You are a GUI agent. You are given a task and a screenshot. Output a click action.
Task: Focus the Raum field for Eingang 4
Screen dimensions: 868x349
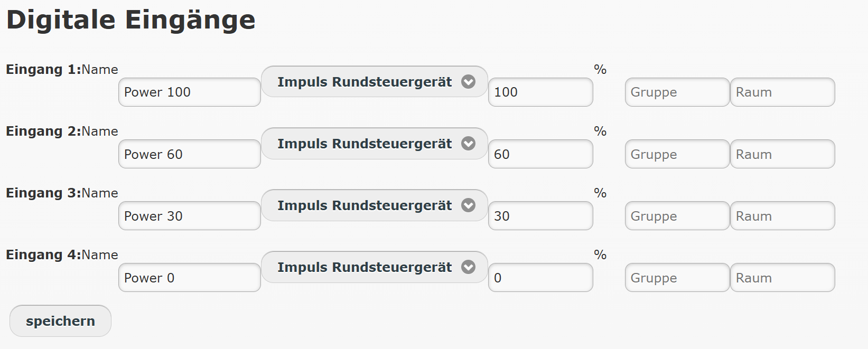tap(782, 278)
